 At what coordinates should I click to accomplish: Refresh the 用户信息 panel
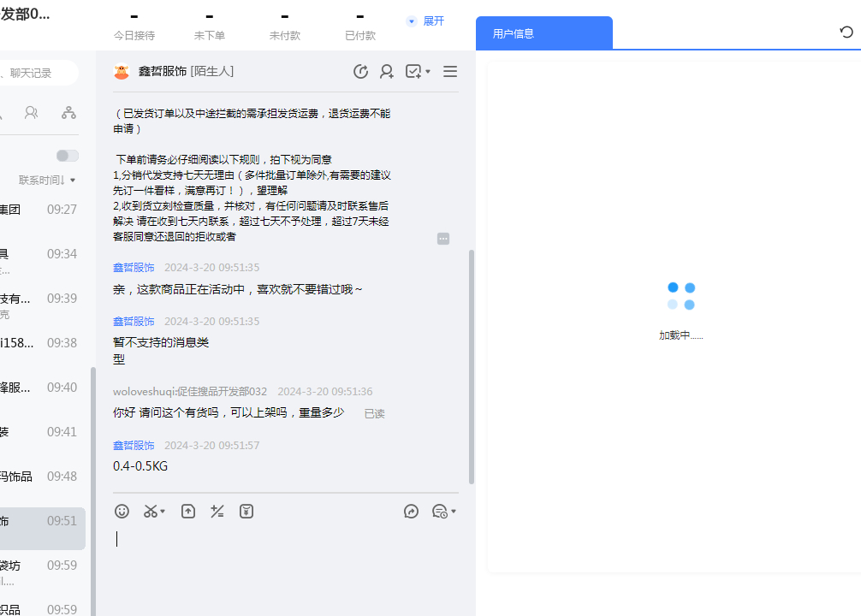point(846,33)
